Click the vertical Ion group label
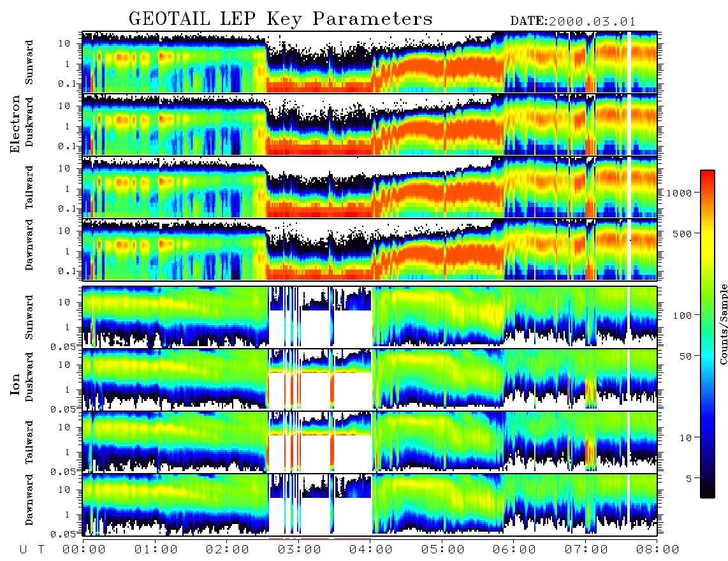Viewport: 728px width, 561px height. (15, 384)
